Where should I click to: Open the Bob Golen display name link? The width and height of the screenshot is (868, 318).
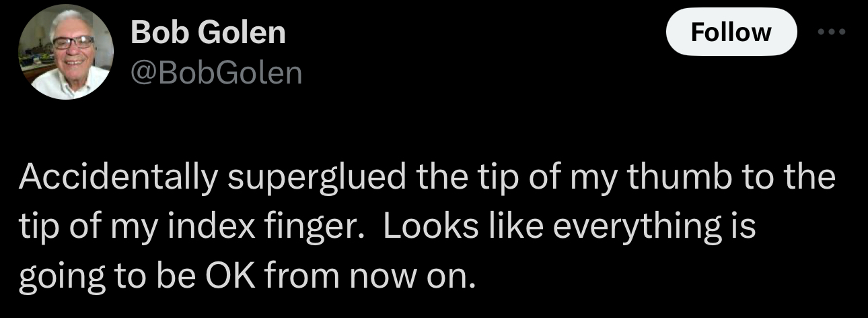click(208, 33)
